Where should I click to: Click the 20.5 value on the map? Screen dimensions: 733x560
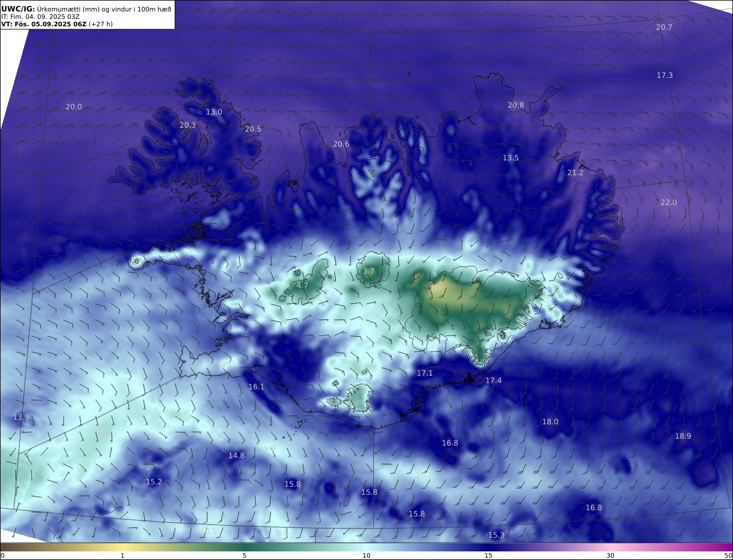253,129
